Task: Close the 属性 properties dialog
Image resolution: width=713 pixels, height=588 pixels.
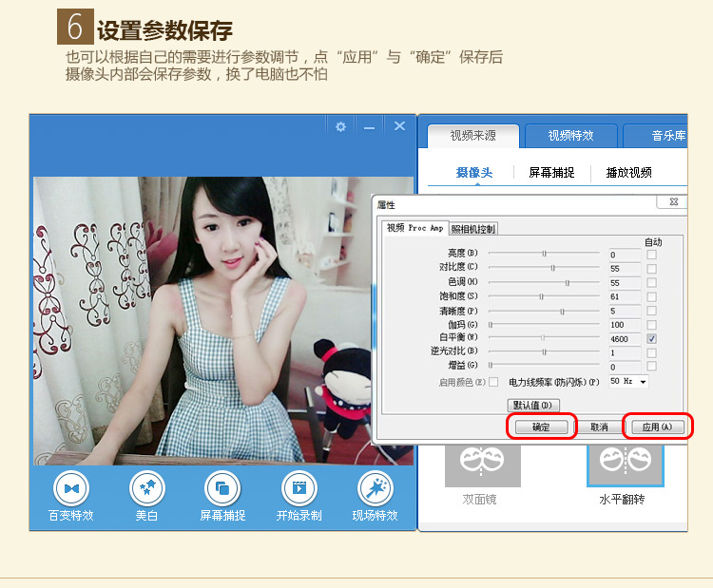Action: 673,201
